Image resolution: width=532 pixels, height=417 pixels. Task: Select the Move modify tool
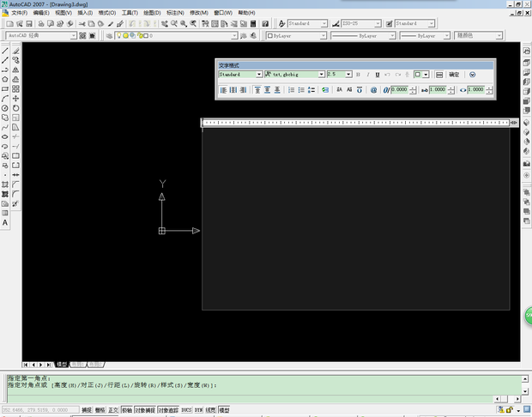tap(15, 99)
